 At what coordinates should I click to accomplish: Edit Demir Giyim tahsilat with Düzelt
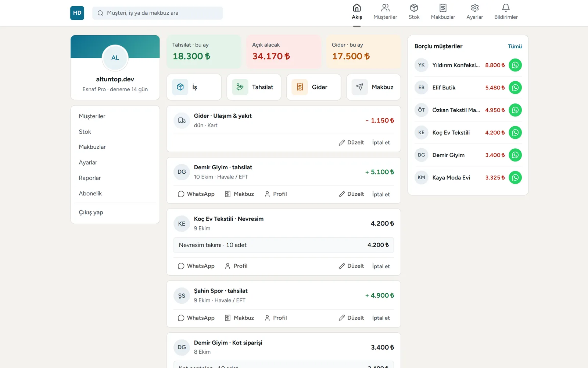click(x=351, y=194)
